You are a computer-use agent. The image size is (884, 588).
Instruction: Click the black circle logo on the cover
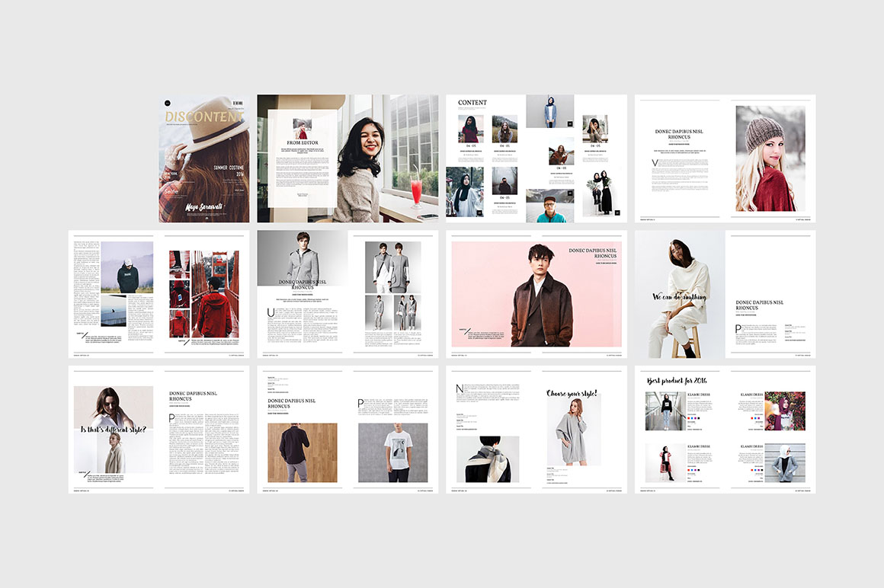pos(168,103)
